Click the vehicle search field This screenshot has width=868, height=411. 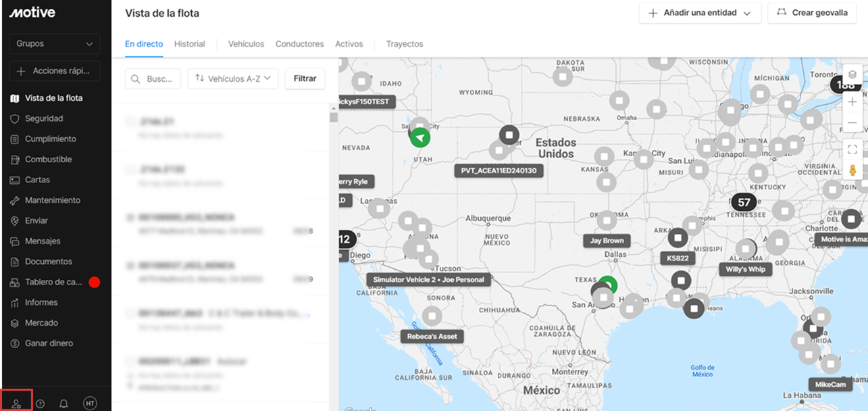(153, 78)
